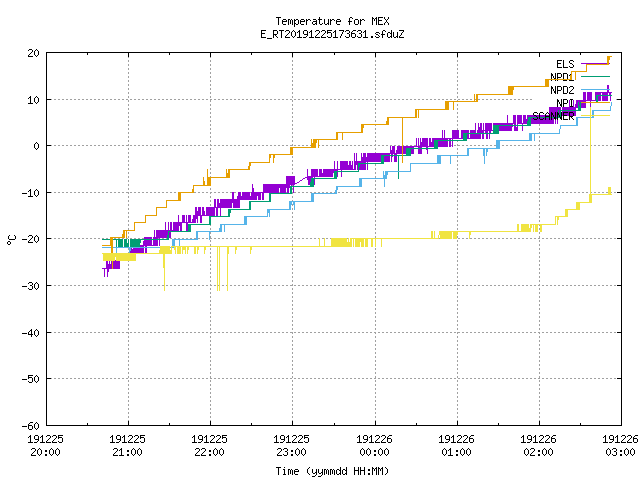Click the orange spike just after midnight

(402, 140)
